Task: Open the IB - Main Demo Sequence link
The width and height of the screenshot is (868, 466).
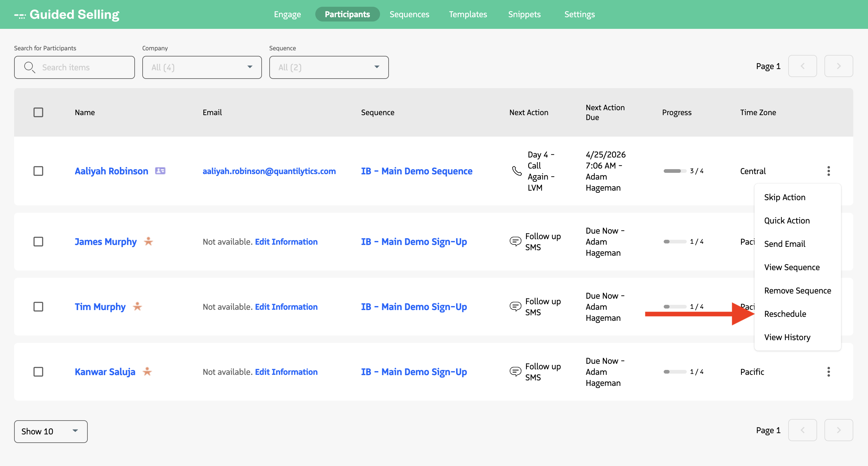Action: (417, 171)
